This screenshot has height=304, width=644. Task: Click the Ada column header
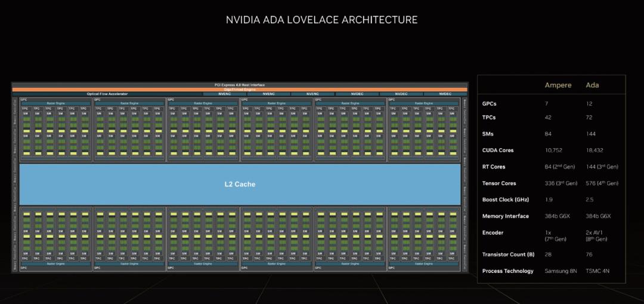coord(592,85)
